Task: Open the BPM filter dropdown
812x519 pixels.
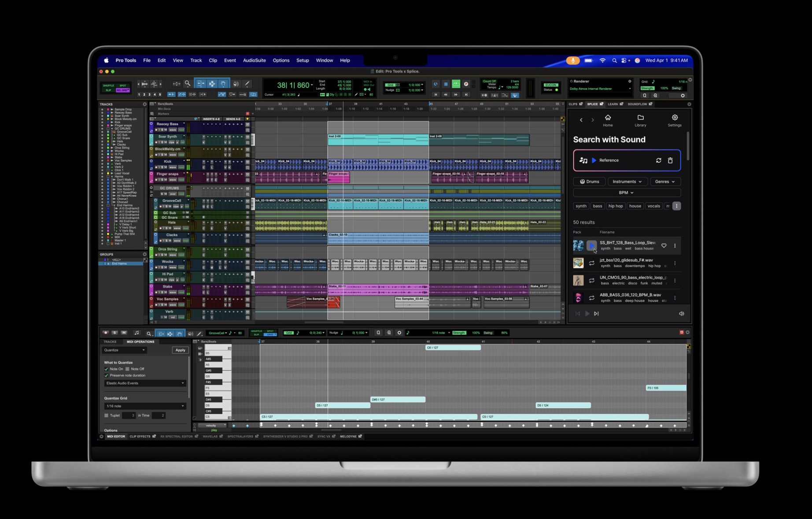Action: click(x=626, y=193)
